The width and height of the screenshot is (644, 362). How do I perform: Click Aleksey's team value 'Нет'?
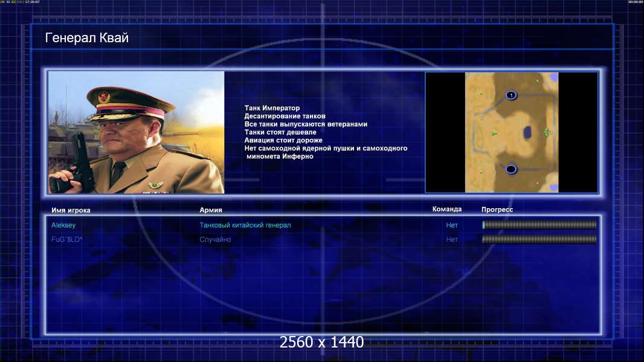pyautogui.click(x=452, y=225)
